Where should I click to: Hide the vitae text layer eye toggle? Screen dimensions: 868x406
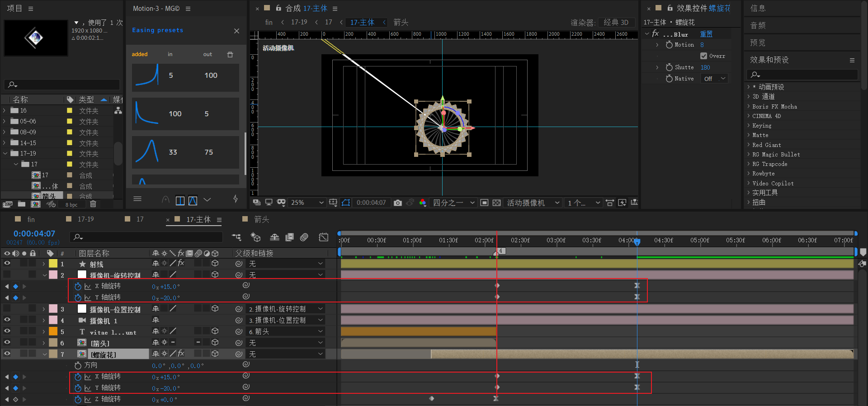[x=7, y=331]
